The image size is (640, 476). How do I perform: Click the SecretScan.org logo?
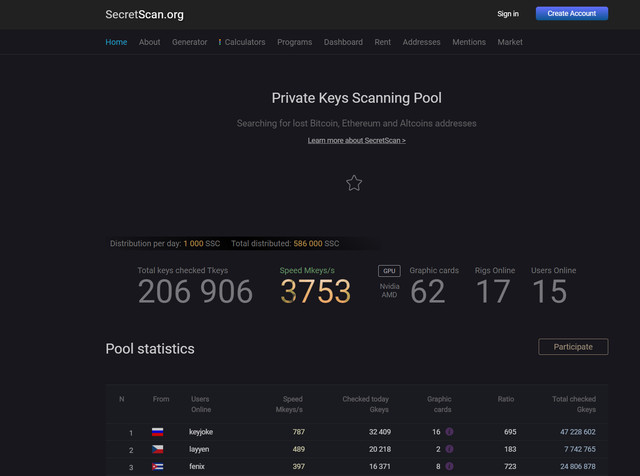tap(144, 15)
